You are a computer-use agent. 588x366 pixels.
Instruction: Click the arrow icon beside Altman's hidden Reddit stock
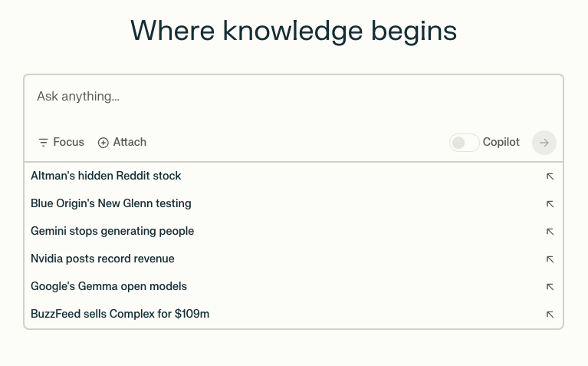tap(550, 176)
